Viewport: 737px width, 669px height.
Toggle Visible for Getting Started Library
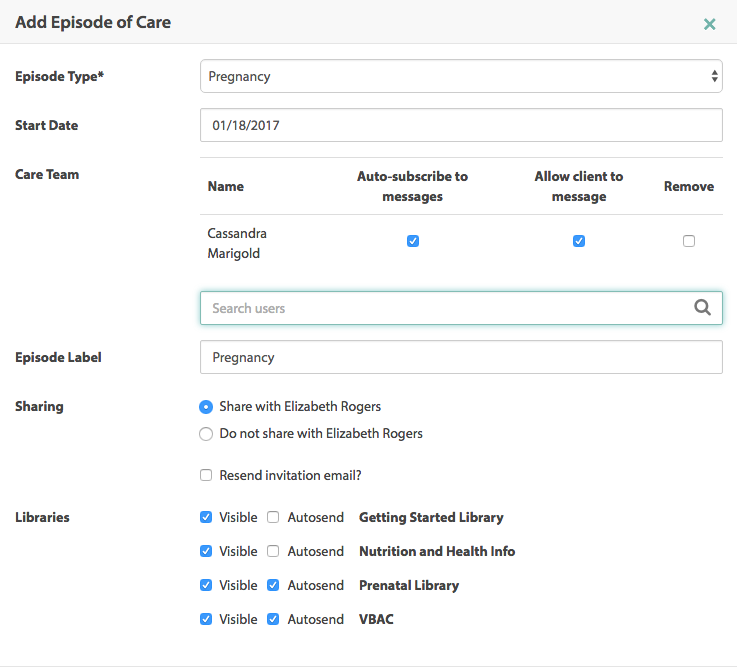click(x=206, y=517)
